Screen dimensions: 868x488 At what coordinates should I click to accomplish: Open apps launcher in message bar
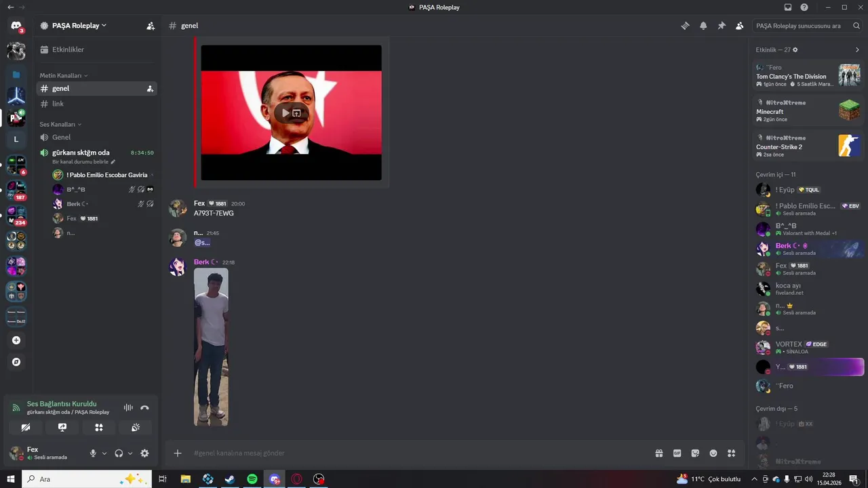tap(731, 453)
